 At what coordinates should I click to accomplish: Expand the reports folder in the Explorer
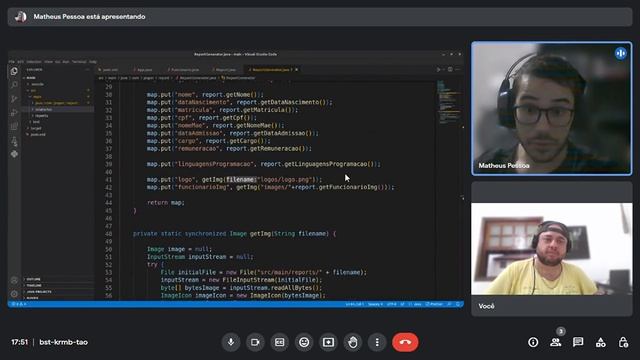(x=58, y=116)
